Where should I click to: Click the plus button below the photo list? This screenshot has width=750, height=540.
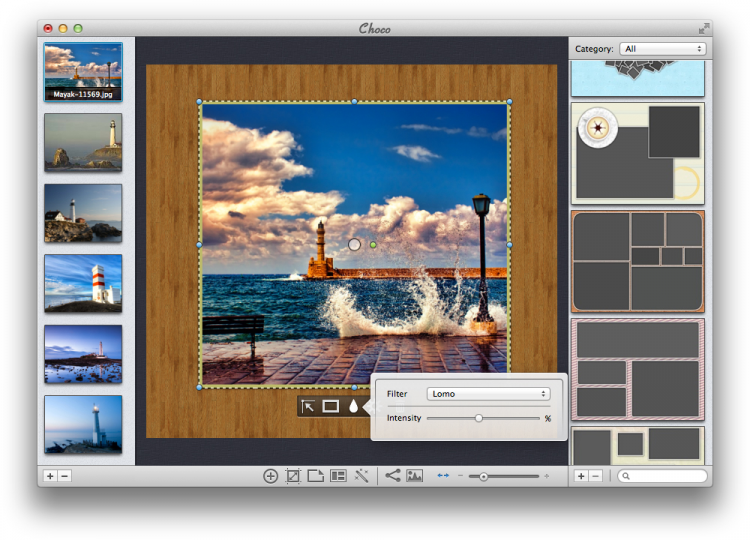click(x=50, y=476)
